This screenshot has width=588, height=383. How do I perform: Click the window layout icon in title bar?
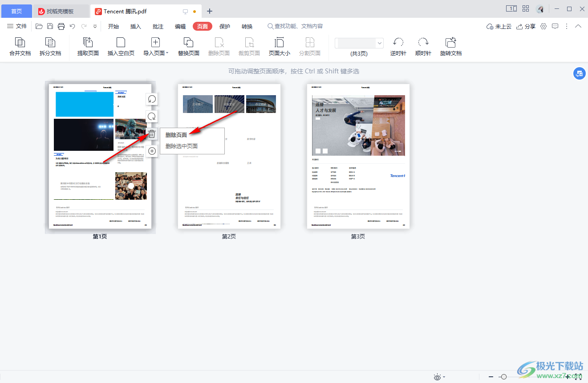[x=511, y=8]
